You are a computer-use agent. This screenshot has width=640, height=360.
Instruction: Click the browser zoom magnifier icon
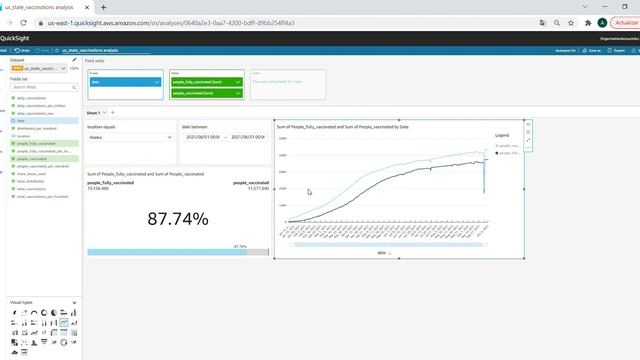(x=557, y=23)
